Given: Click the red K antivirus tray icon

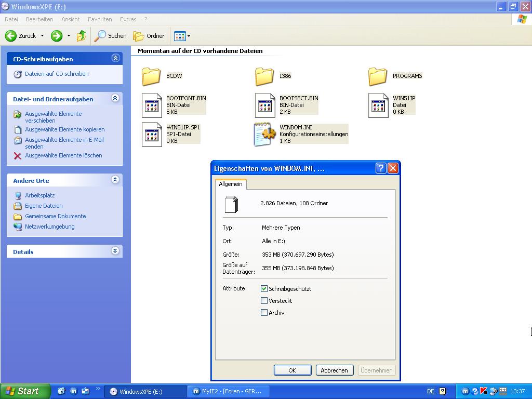Looking at the screenshot, I should click(x=484, y=391).
